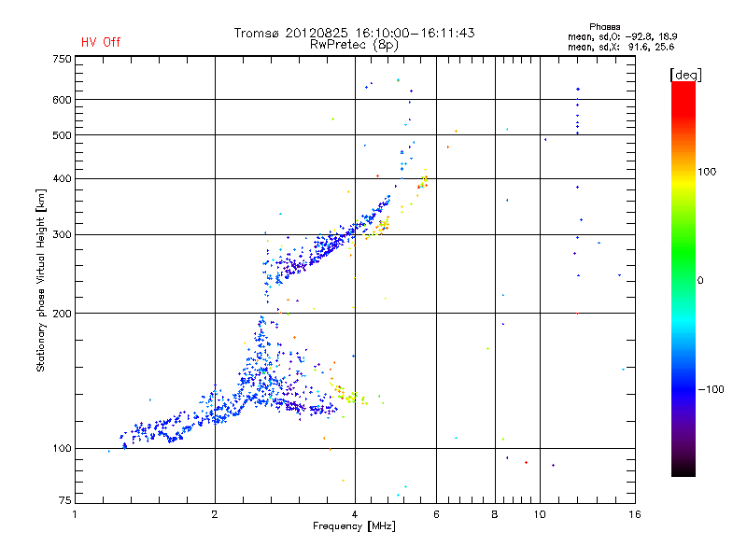Click the '[deg]' colorbar unit label

pyautogui.click(x=685, y=75)
